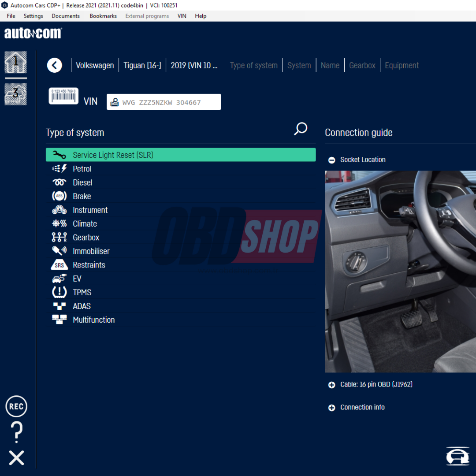This screenshot has height=476, width=476.
Task: Click the car icon numbered 3 in sidebar
Action: coord(15,94)
